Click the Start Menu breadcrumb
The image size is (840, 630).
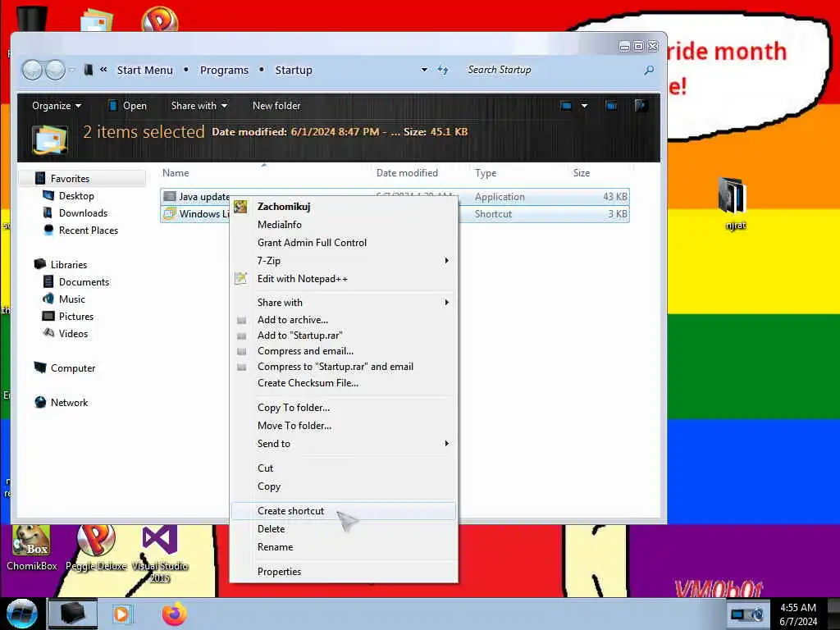145,71
